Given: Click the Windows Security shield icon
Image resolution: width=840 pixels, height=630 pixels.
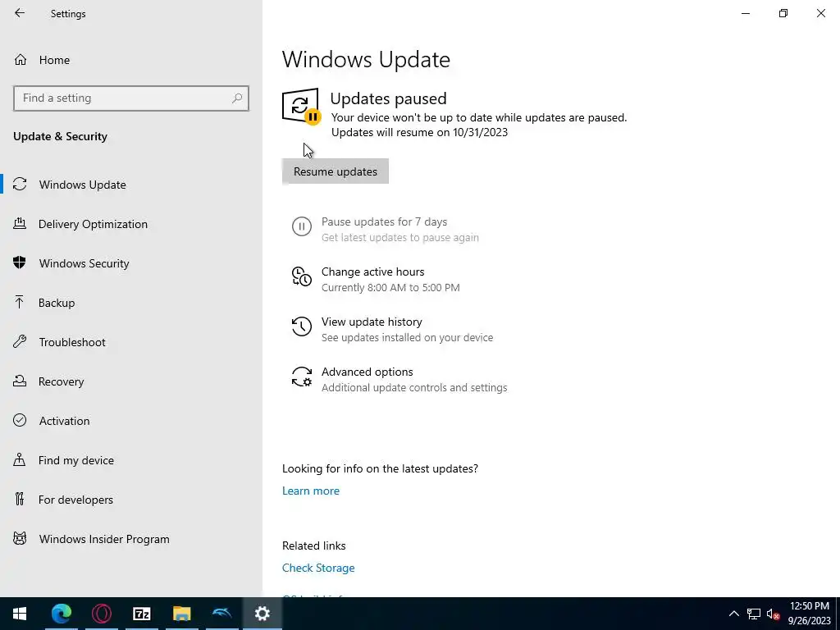Looking at the screenshot, I should [20, 262].
